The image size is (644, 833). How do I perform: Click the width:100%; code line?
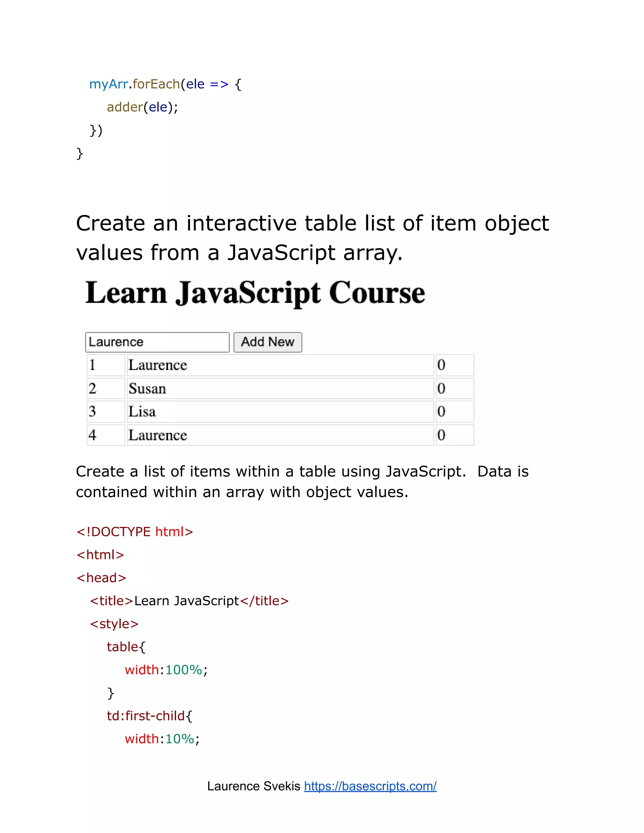(166, 670)
